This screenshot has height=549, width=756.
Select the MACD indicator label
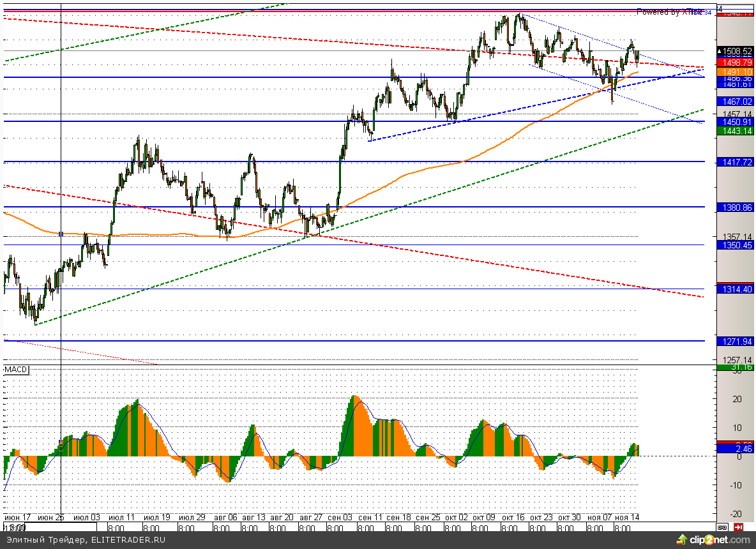pos(16,370)
